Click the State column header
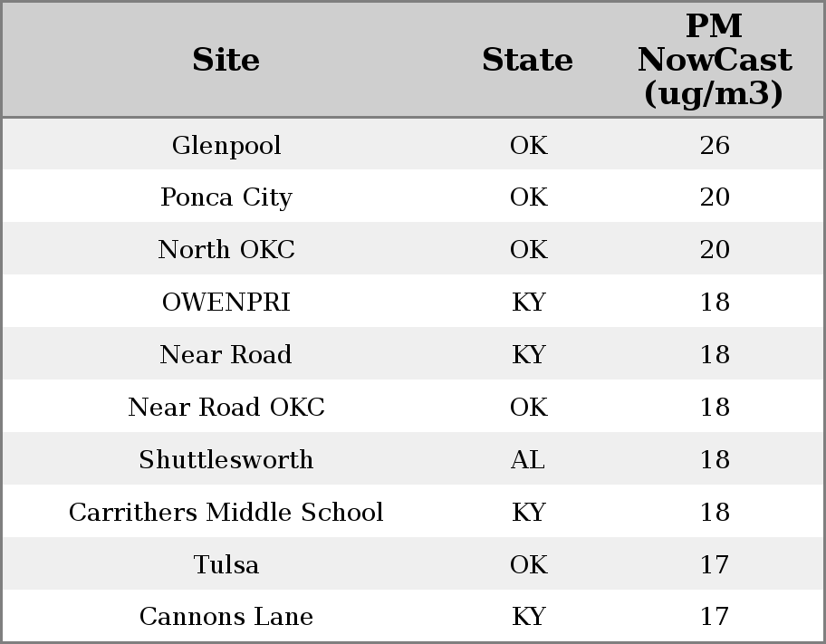Screen dimensions: 826x644 coord(527,60)
